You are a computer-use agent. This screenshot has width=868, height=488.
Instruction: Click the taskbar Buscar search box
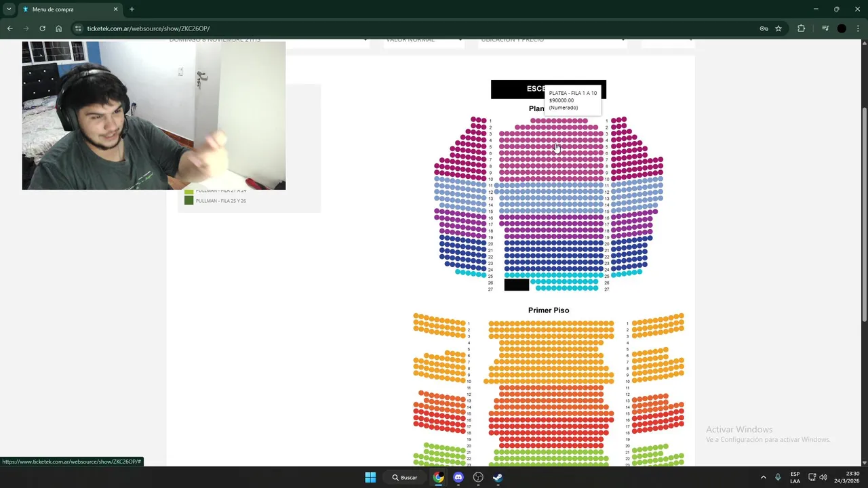405,477
